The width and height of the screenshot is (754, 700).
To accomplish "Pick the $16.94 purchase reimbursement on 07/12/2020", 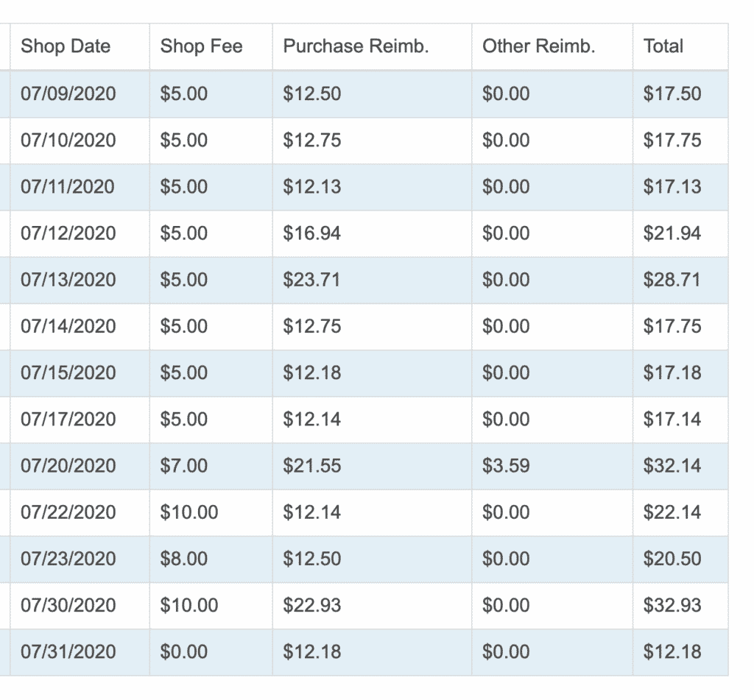I will point(312,233).
